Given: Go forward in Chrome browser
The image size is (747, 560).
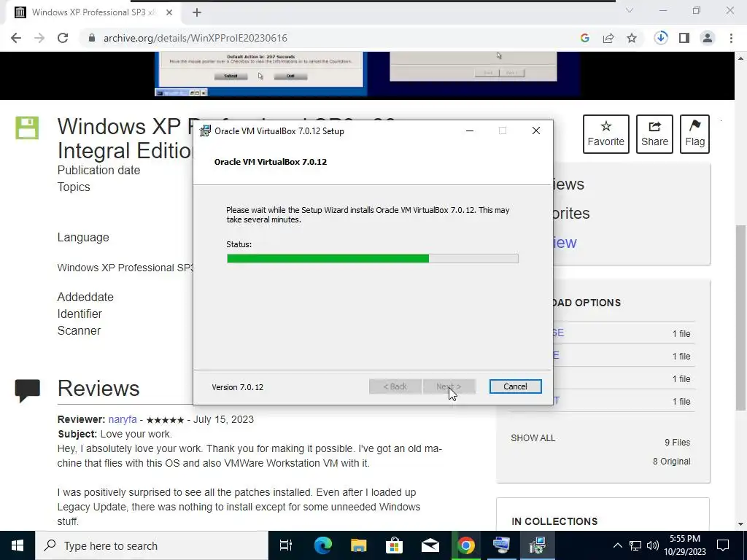Looking at the screenshot, I should point(39,38).
